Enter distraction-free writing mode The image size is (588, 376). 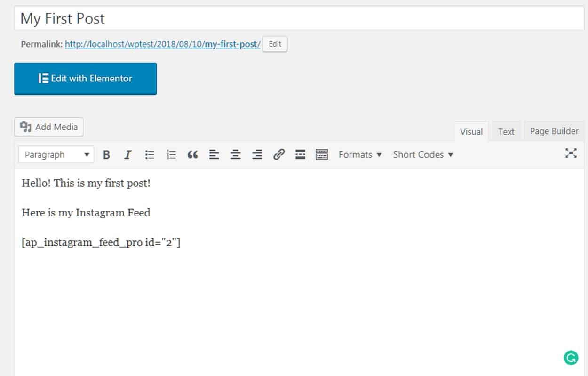[x=571, y=153]
